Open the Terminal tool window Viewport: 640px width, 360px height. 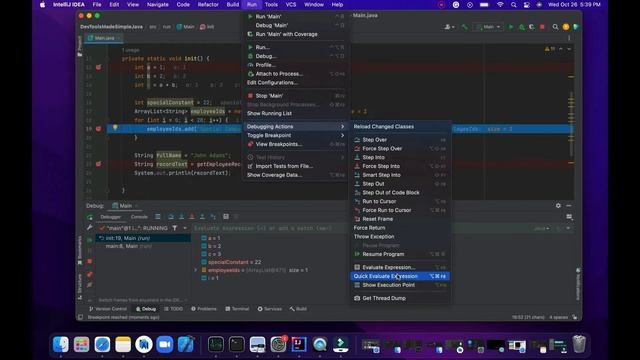pyautogui.click(x=237, y=309)
